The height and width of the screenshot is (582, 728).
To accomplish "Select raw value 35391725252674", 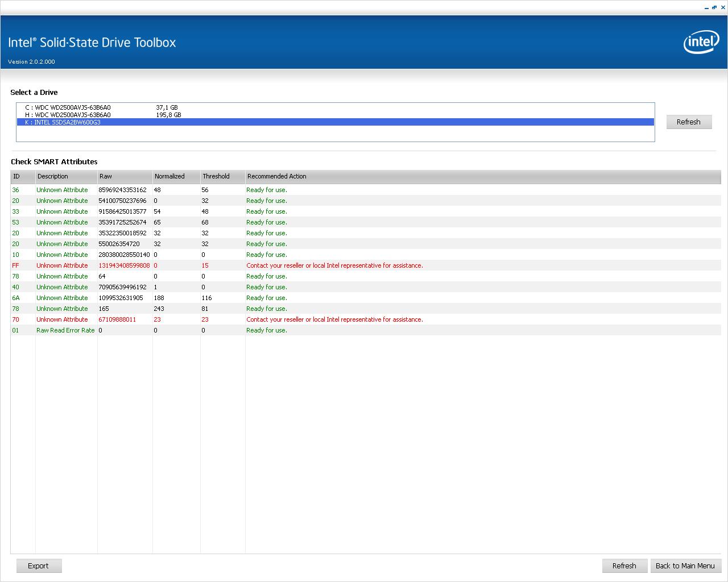I will pos(122,222).
